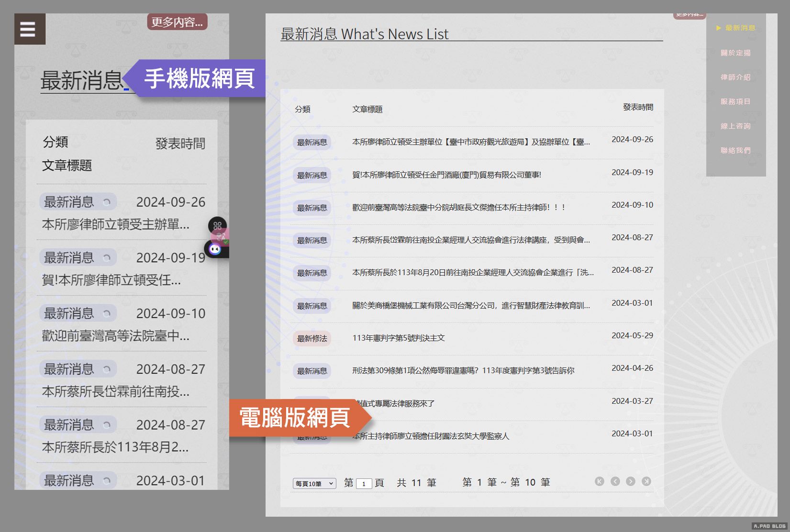Select 律師介紹 in the right sidebar menu
The image size is (790, 532).
click(735, 77)
